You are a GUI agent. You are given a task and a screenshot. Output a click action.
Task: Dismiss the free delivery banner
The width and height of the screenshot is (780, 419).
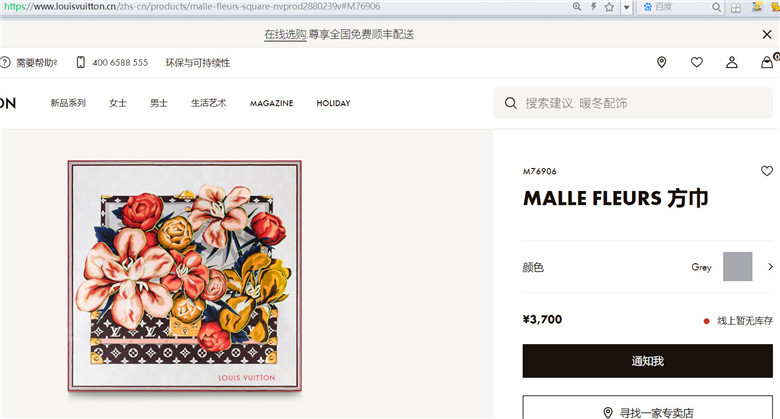tap(767, 34)
